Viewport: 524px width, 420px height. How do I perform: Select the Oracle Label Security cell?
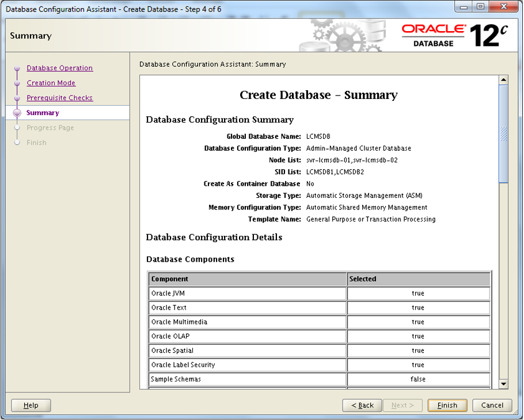[247, 365]
